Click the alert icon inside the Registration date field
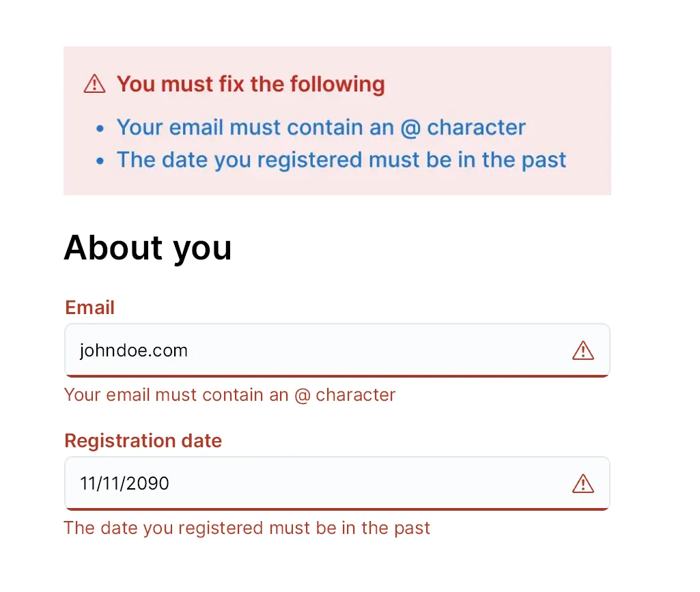 (x=583, y=483)
